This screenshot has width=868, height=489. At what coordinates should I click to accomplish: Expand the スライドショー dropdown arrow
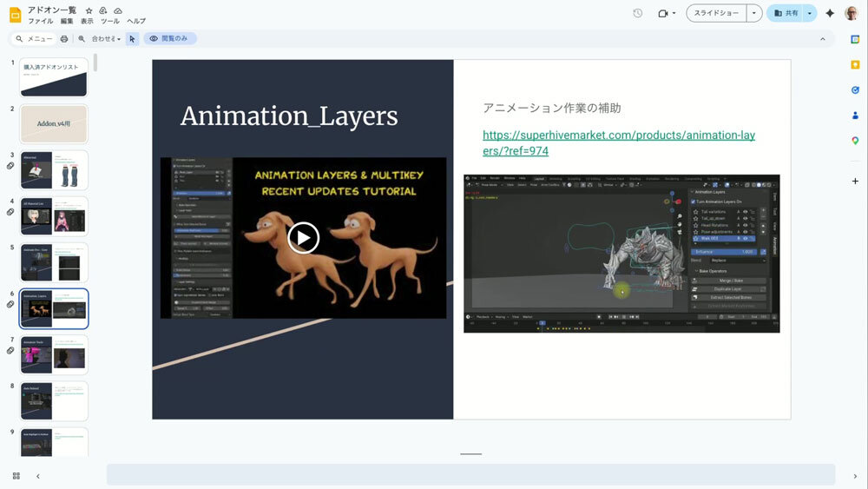point(753,13)
